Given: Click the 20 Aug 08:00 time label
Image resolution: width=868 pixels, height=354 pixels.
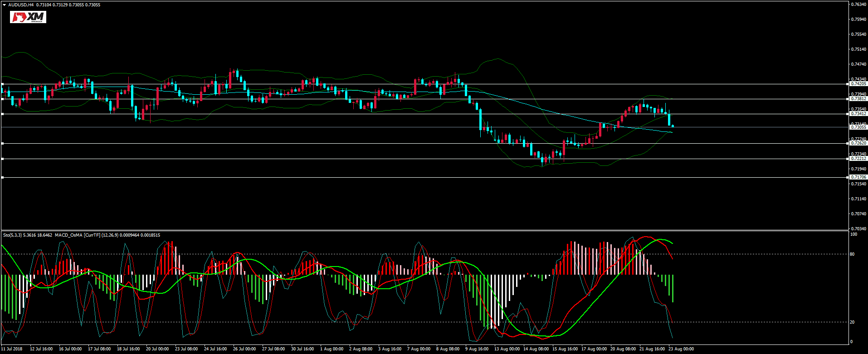Looking at the screenshot, I should click(x=623, y=349).
